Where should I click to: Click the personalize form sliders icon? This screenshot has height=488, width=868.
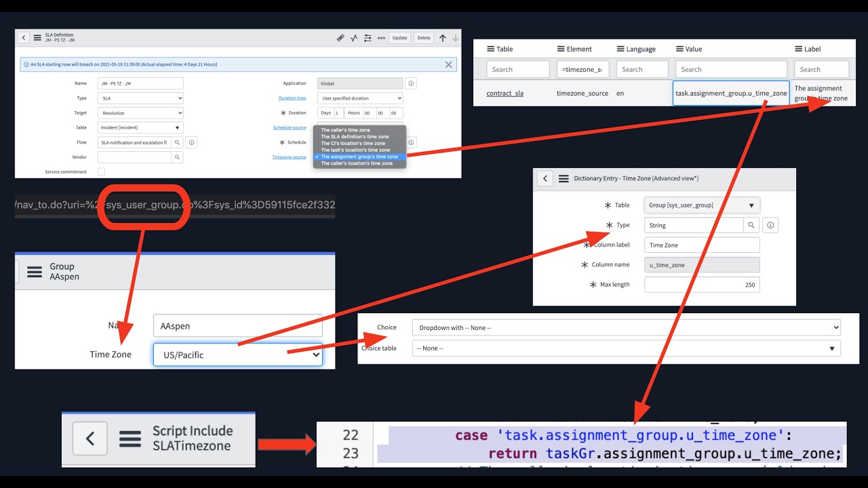(x=366, y=38)
